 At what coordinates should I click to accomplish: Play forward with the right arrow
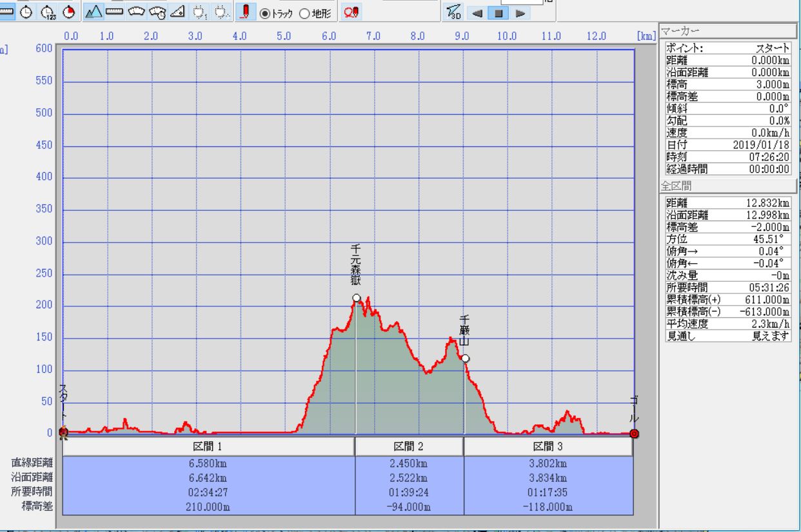point(520,12)
